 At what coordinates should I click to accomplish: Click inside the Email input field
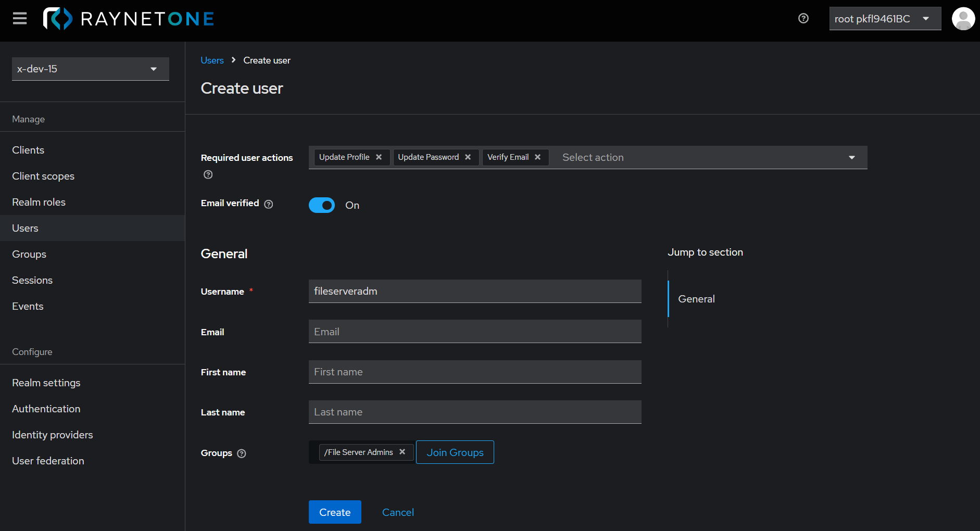click(x=474, y=331)
